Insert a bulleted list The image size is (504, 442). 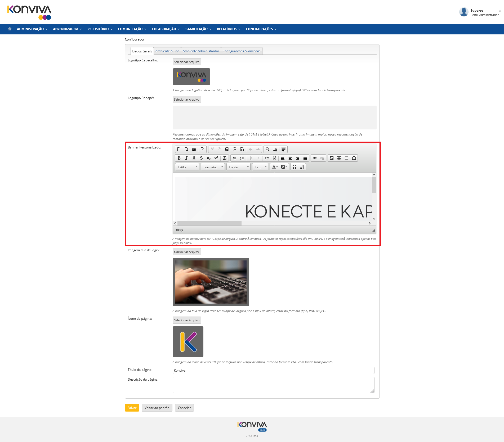click(242, 158)
